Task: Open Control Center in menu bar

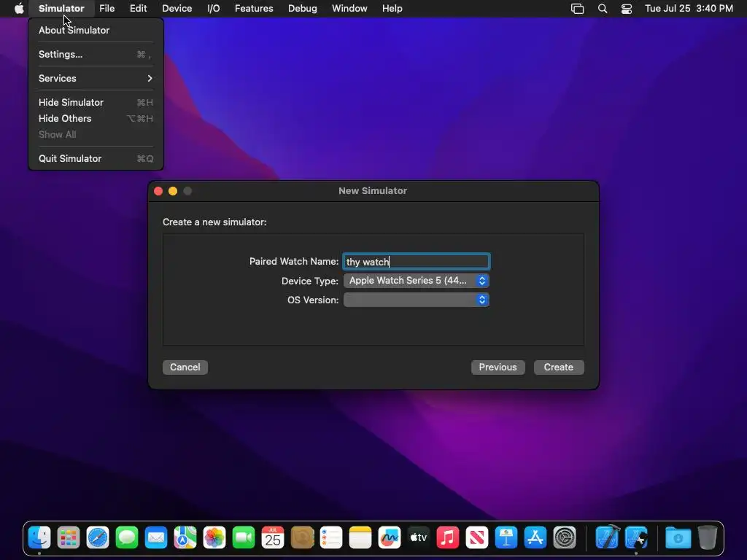Action: point(627,9)
